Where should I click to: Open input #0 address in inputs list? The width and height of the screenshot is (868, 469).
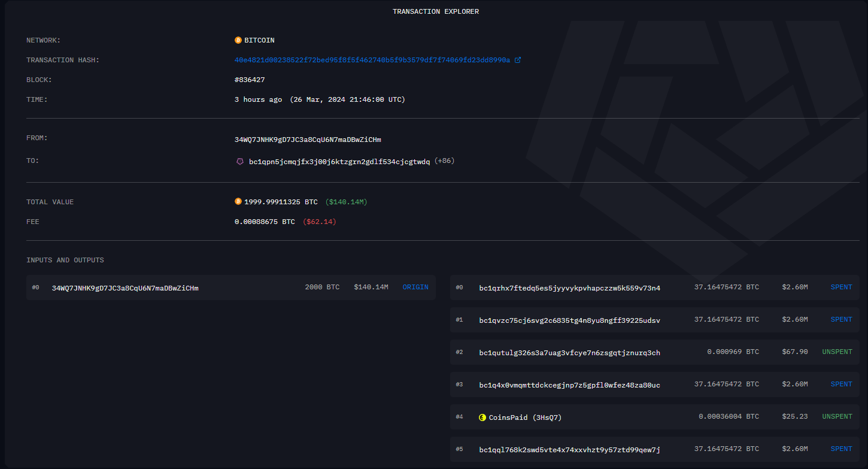coord(125,288)
